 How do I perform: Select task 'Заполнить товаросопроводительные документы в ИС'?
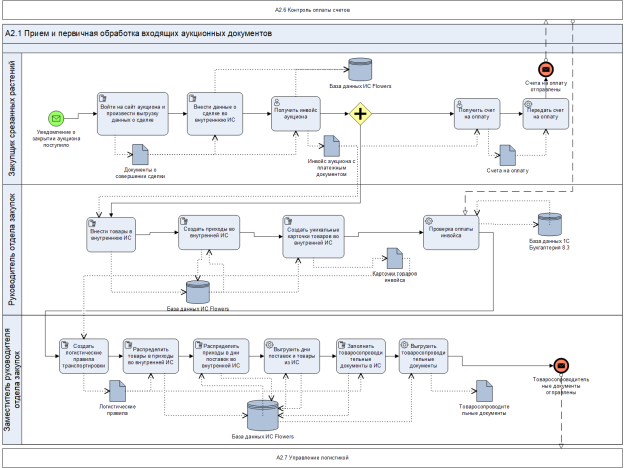tap(361, 356)
